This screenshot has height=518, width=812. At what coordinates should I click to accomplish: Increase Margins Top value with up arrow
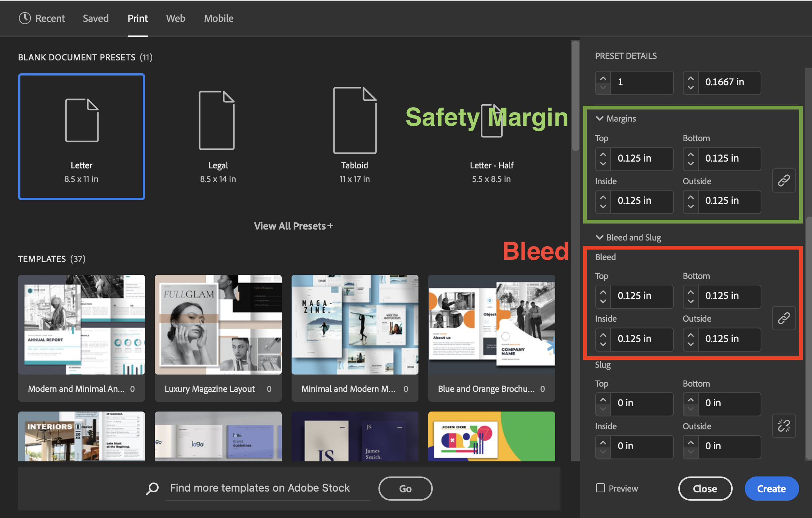[603, 154]
